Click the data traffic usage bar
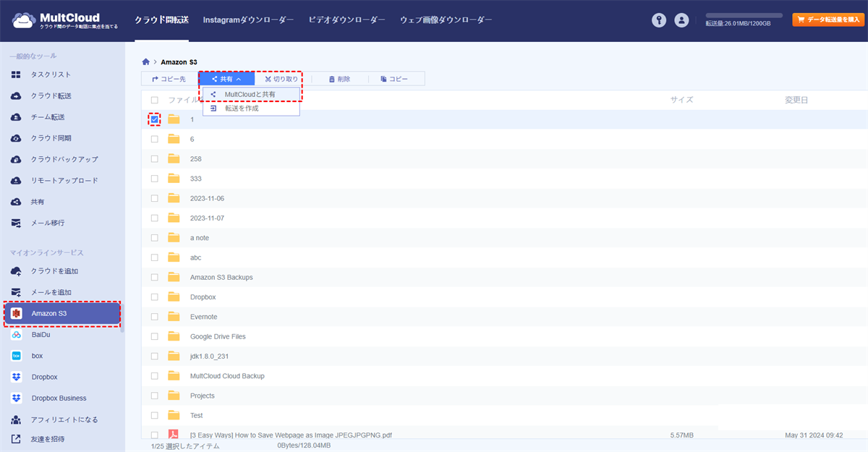 pyautogui.click(x=744, y=15)
